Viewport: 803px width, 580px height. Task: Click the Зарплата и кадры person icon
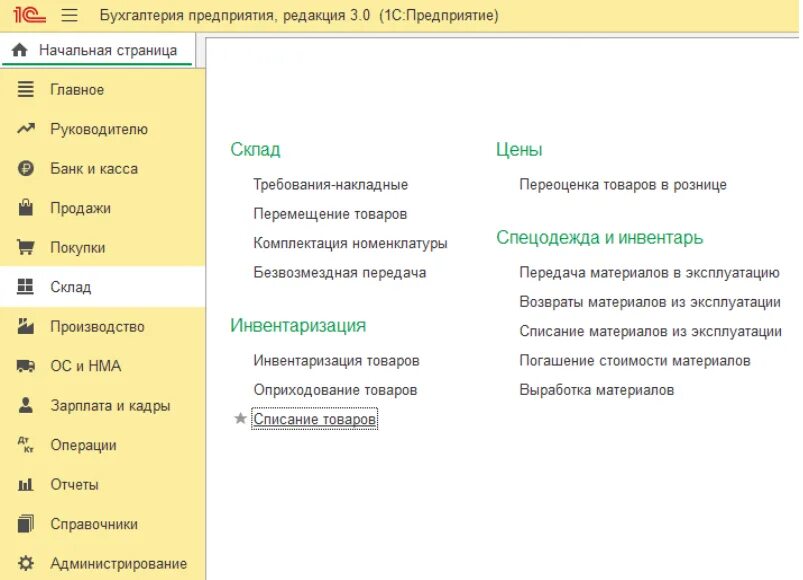[x=26, y=405]
